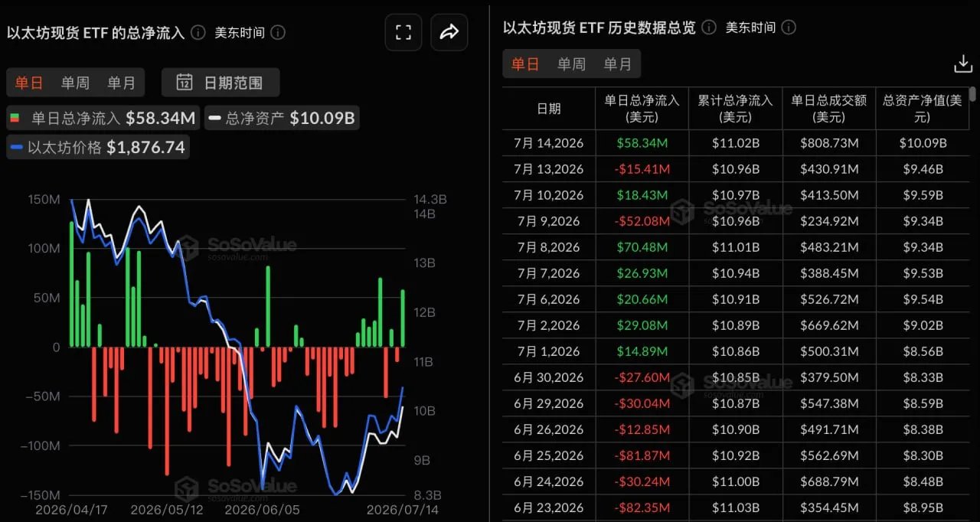This screenshot has width=980, height=522.
Task: Open the 日期范围 date picker
Action: tap(220, 83)
